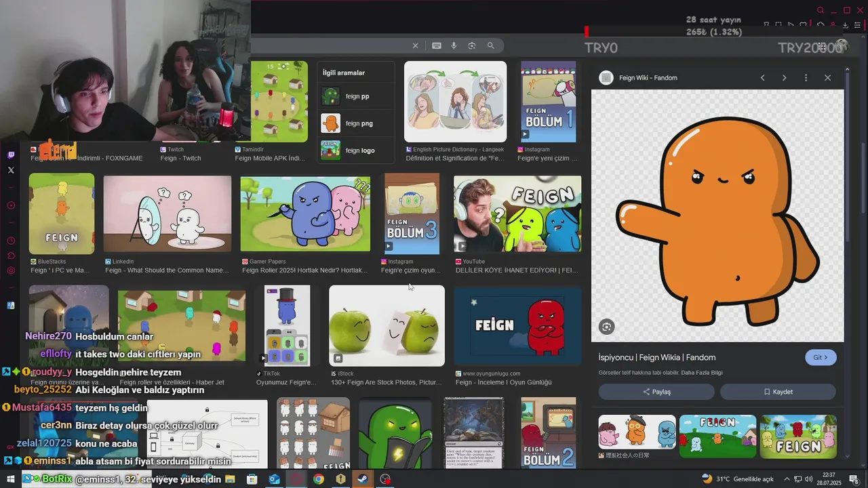Open X in the Opera sidebar
Viewport: 868px width, 488px height.
[x=11, y=170]
